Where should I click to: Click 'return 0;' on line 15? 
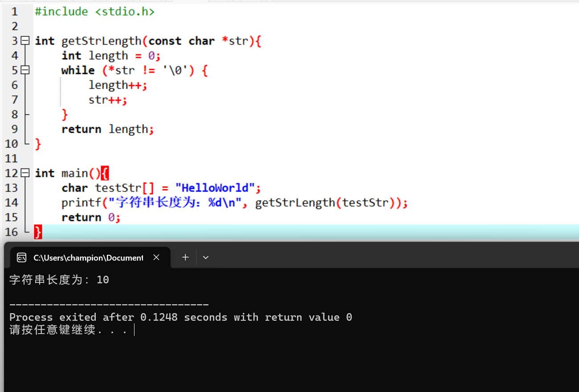pyautogui.click(x=91, y=217)
